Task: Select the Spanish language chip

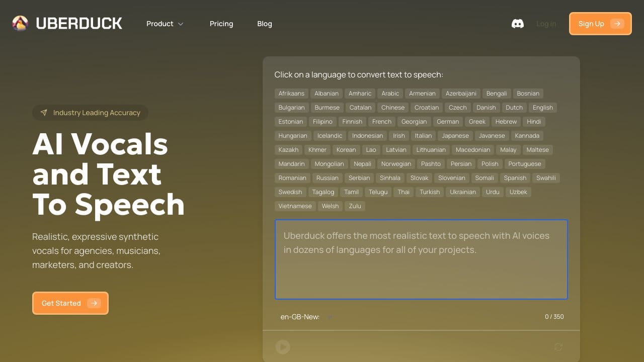Action: 515,178
